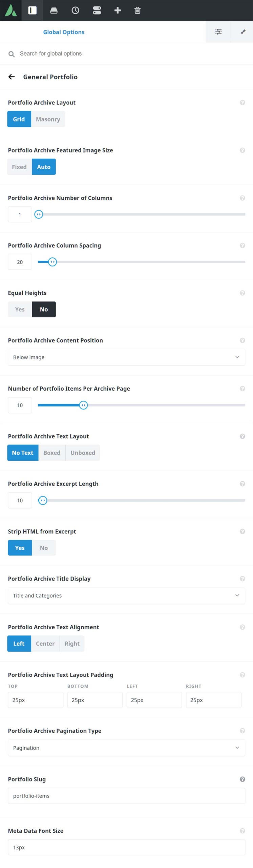The width and height of the screenshot is (253, 868).
Task: Set Equal Heights to Yes
Action: pos(20,309)
